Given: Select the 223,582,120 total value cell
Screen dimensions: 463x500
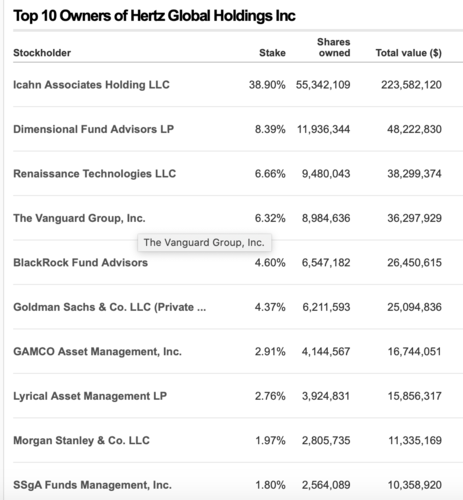Looking at the screenshot, I should pyautogui.click(x=411, y=85).
